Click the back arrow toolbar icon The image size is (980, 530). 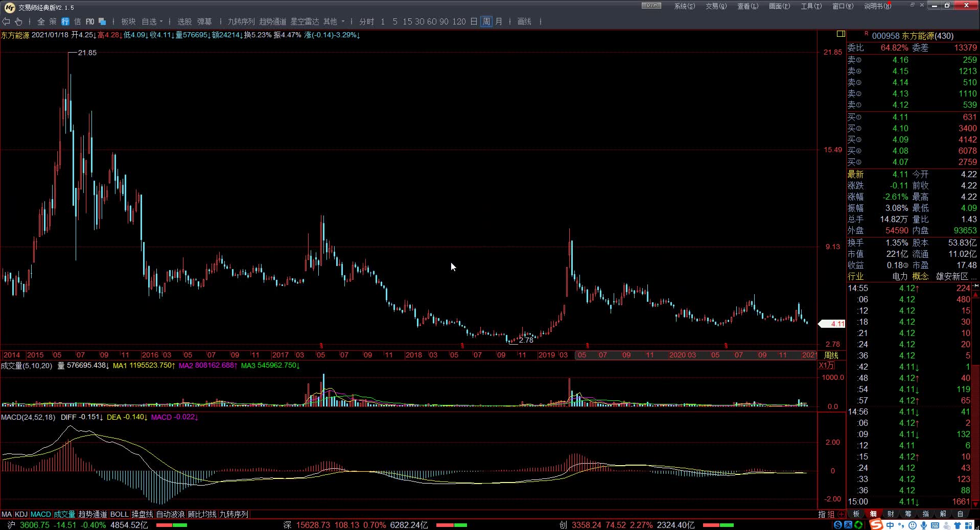(6, 21)
